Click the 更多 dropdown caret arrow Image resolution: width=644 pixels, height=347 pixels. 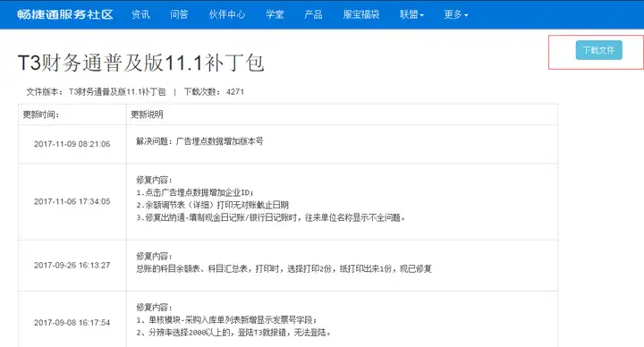click(466, 15)
